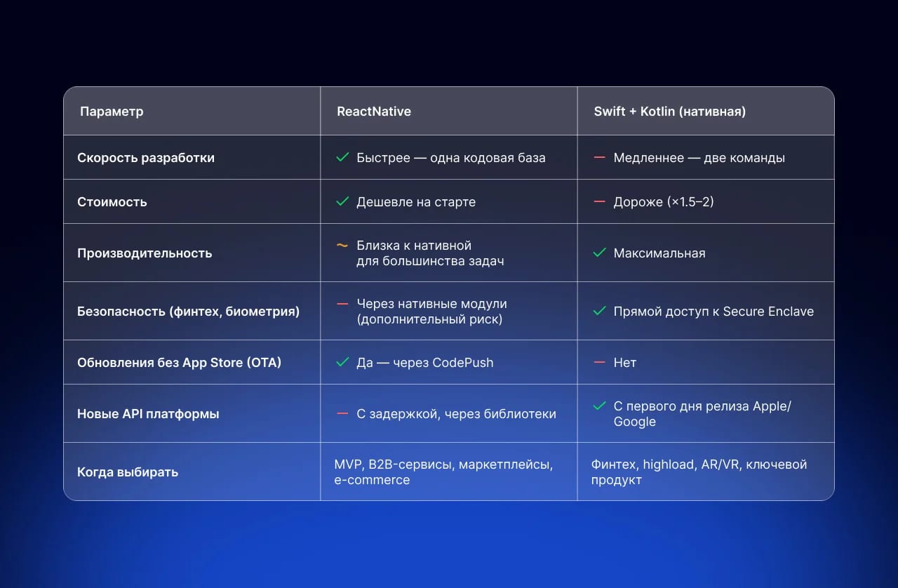Click red dash icon beside 'Дороже (×1.5–2)'

[x=599, y=201]
